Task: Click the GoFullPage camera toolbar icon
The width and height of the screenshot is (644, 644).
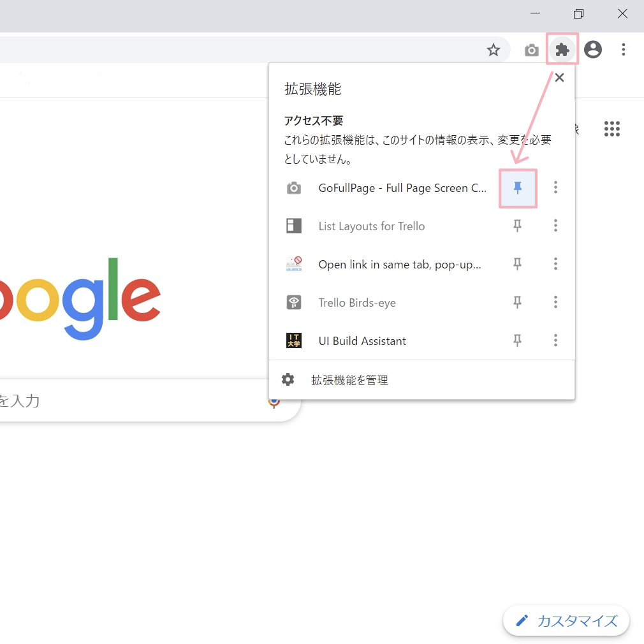Action: pyautogui.click(x=531, y=49)
